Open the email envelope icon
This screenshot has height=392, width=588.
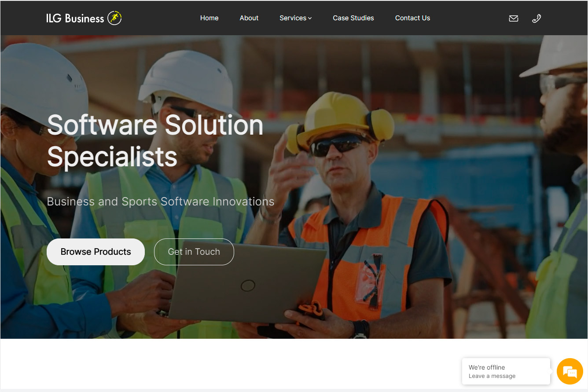(x=514, y=18)
